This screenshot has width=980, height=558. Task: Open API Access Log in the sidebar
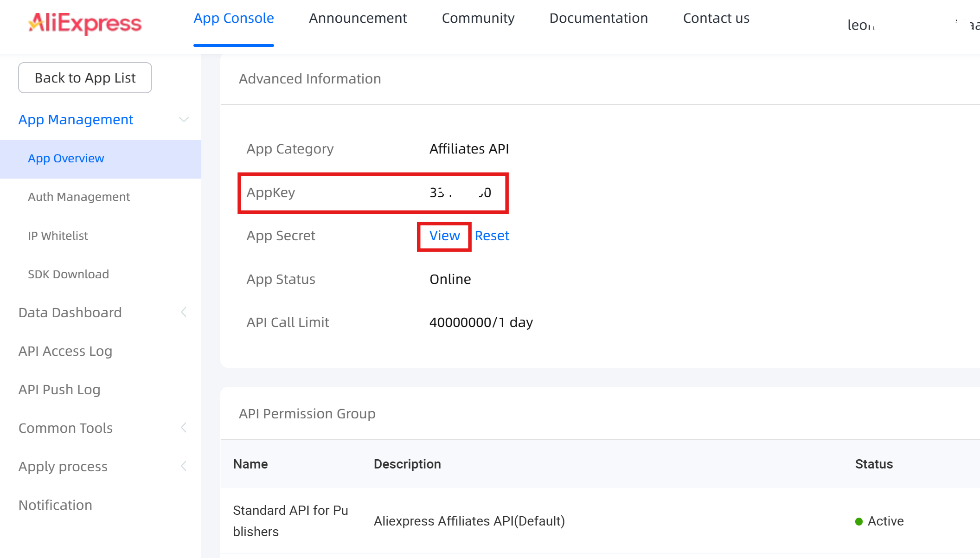pyautogui.click(x=65, y=351)
